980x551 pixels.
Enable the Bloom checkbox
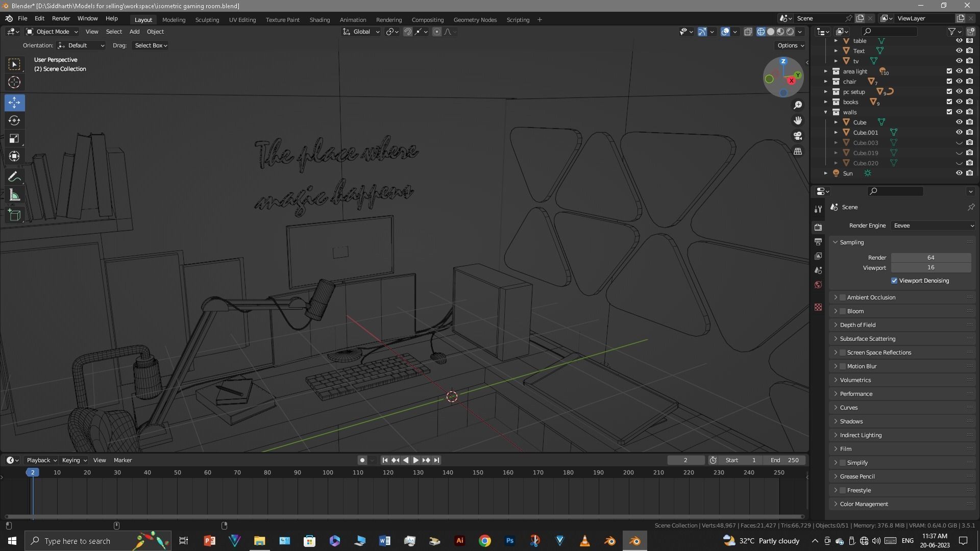tap(843, 311)
